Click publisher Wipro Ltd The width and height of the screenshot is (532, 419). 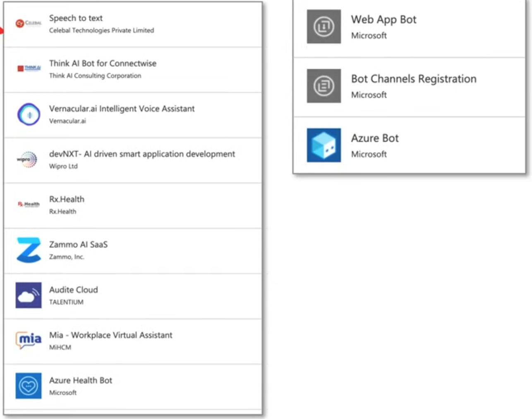(63, 166)
